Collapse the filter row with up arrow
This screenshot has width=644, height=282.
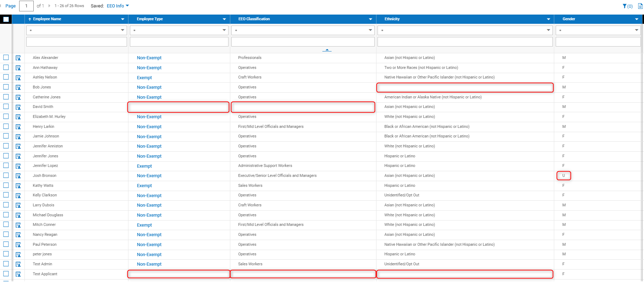point(327,50)
